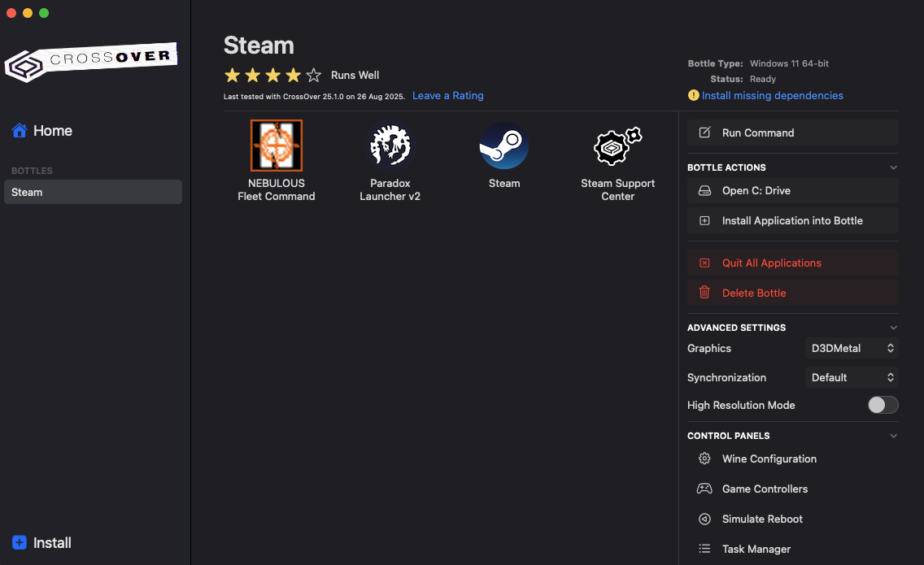Collapse the Bottle Actions section

(893, 167)
